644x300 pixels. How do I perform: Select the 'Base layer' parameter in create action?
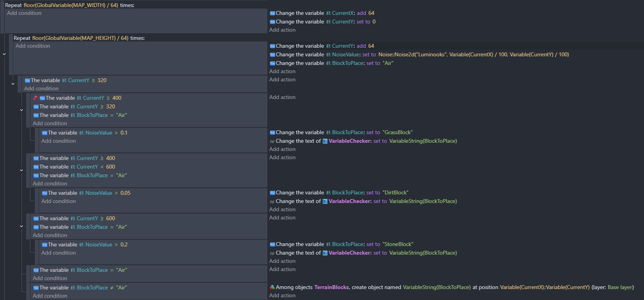coord(620,287)
